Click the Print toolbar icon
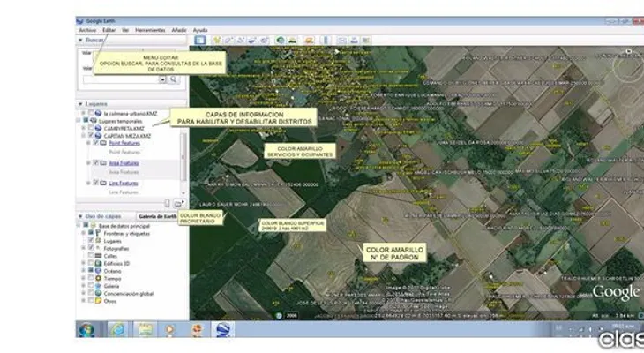 pos(354,41)
